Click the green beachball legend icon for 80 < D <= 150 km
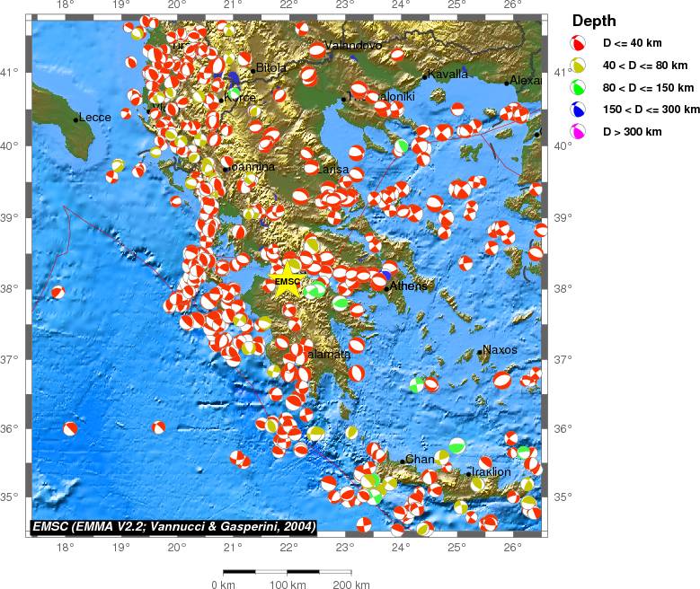 point(578,87)
